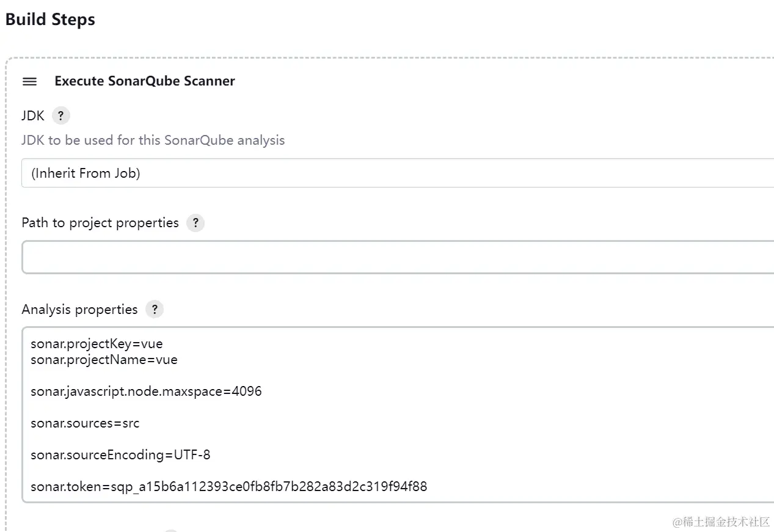Click the drag handle of SonarQube Scanner step
This screenshot has width=774, height=532.
pyautogui.click(x=29, y=81)
